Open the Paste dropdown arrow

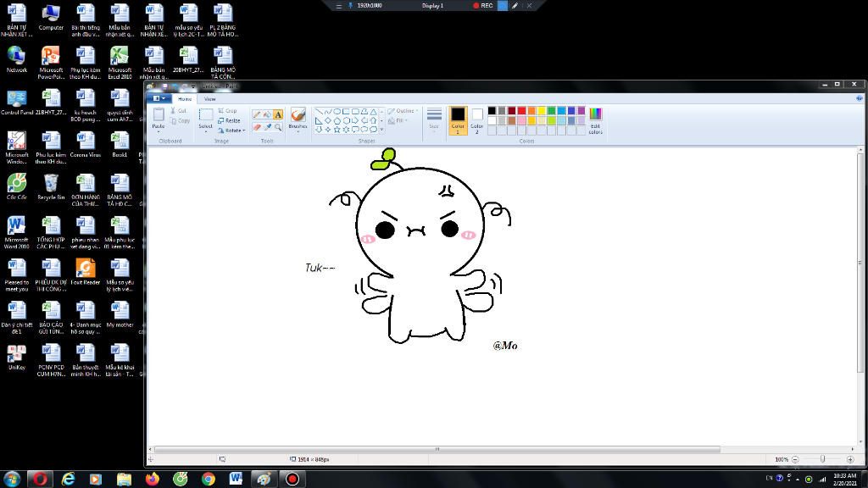point(159,130)
